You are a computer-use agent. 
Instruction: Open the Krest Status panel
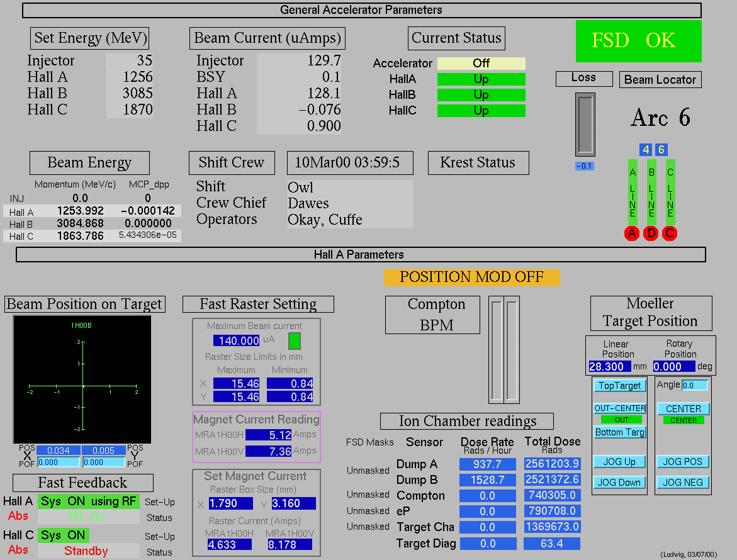click(x=478, y=163)
